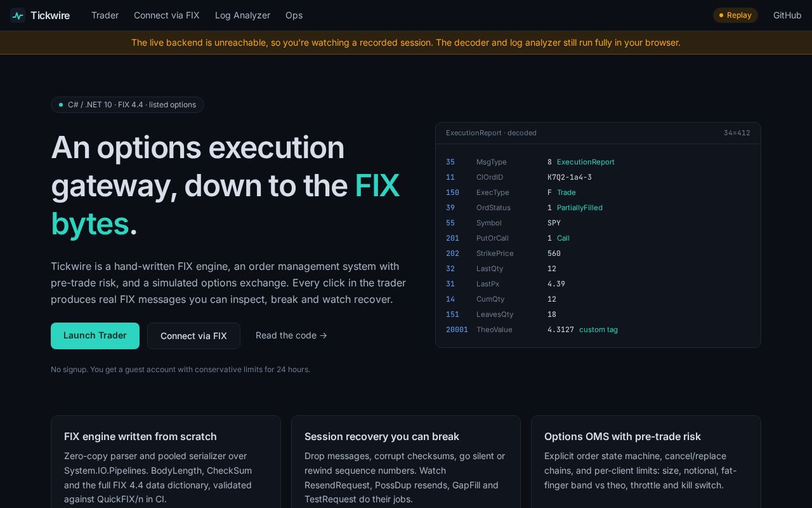Click the recorded session warning banner text

406,43
